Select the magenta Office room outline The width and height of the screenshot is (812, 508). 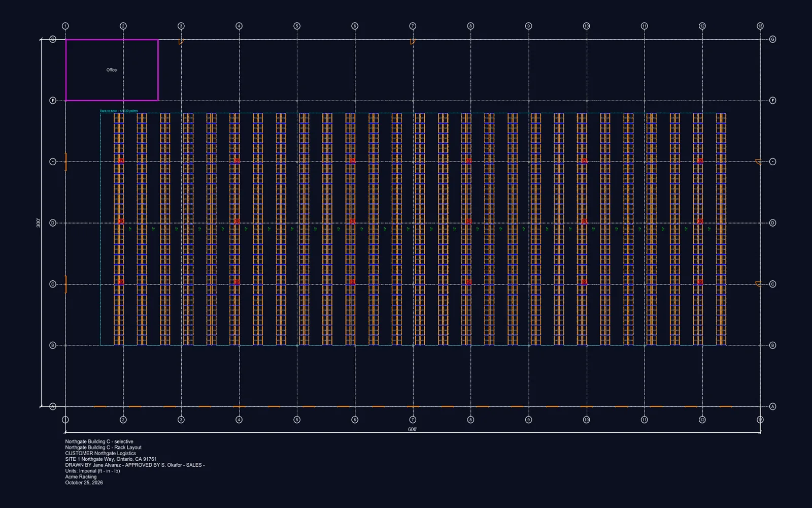[112, 70]
